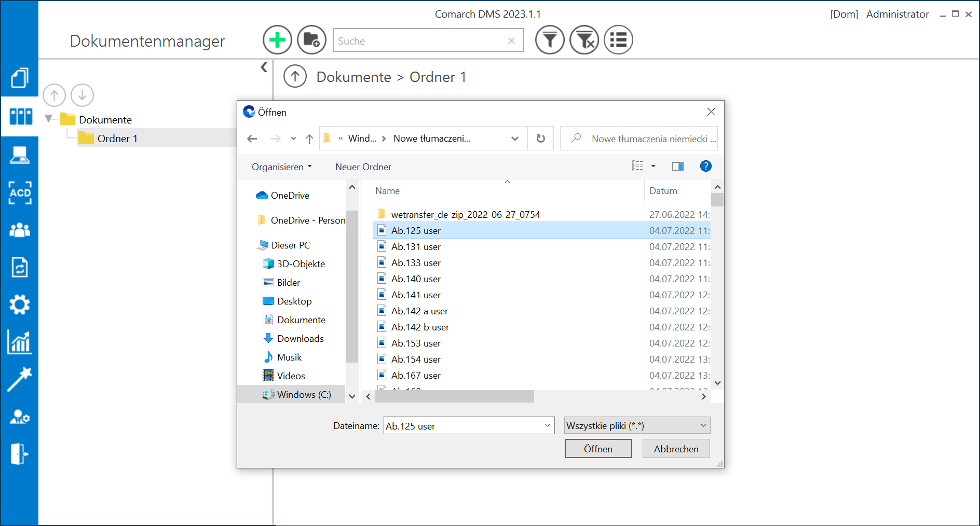Viewport: 980px width, 526px height.
Task: Click scroll down arrow of navigation pane
Action: (x=352, y=396)
